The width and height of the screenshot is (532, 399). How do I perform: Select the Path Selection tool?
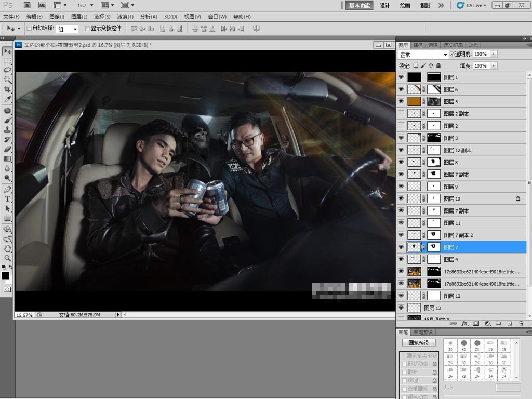[7, 208]
